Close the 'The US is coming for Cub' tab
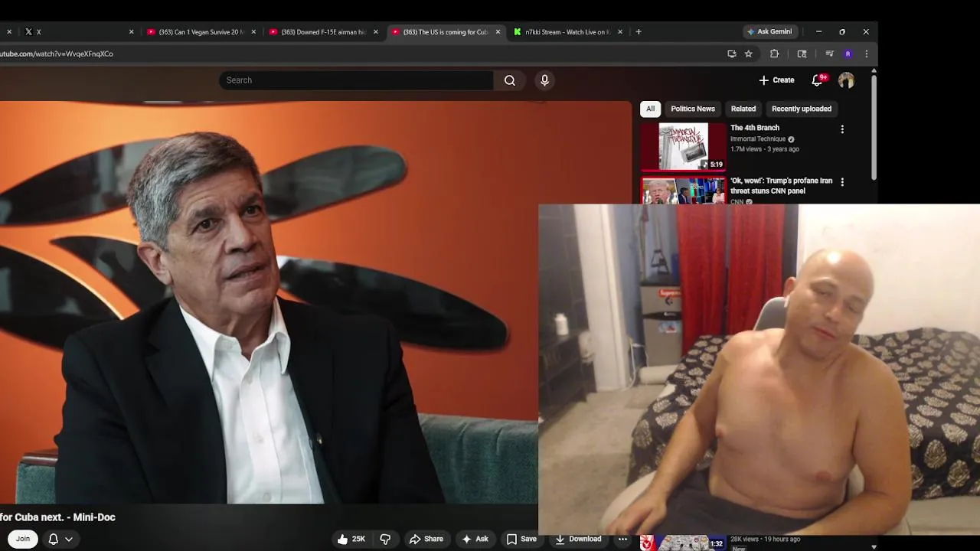 point(498,32)
